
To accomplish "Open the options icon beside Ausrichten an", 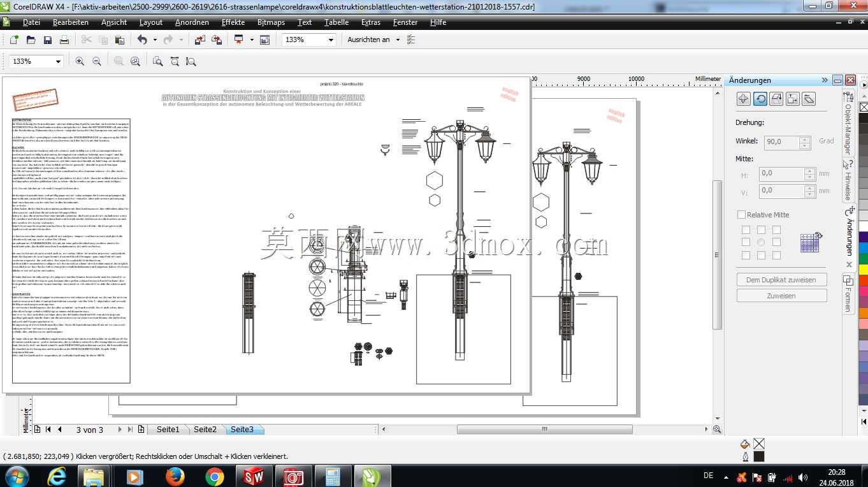I will coord(411,40).
